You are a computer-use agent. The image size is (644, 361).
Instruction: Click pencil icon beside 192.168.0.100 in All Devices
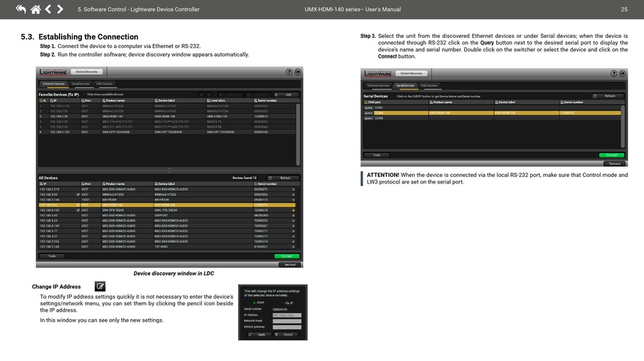point(78,210)
